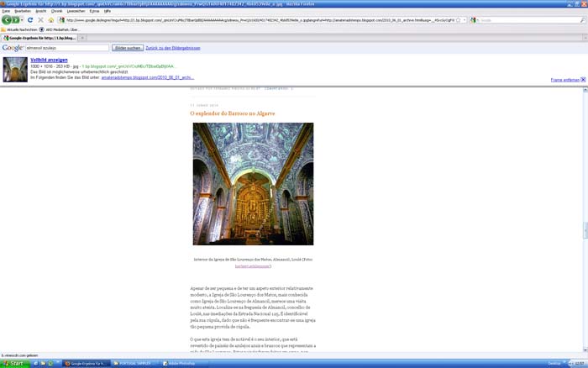Click the O esplendor do Barroco no Algarve title
The image size is (588, 368).
pyautogui.click(x=232, y=113)
